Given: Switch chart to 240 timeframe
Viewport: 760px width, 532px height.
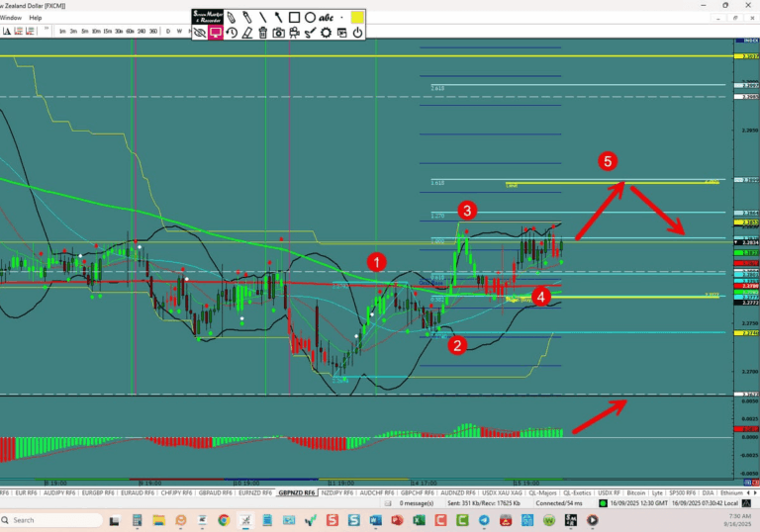Looking at the screenshot, I should coord(142,31).
